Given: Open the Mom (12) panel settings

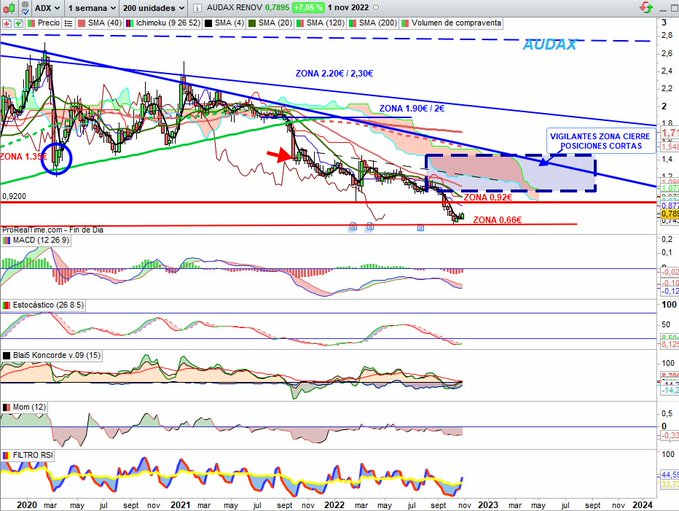Looking at the screenshot, I should pos(29,407).
